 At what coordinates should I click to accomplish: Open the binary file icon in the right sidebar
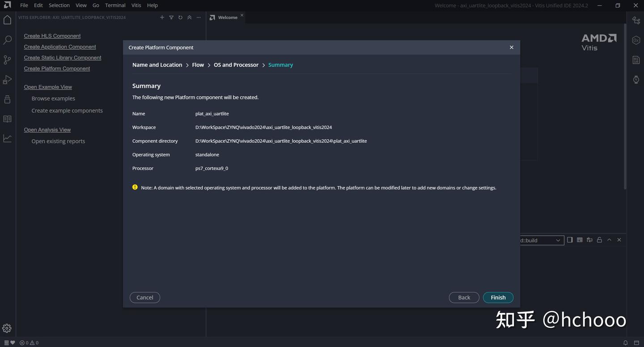[636, 60]
